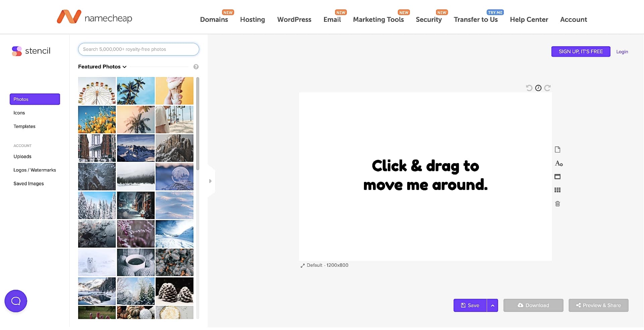Toggle the grid icon beside canvas
Screen dimensions: 644x330
click(x=557, y=190)
